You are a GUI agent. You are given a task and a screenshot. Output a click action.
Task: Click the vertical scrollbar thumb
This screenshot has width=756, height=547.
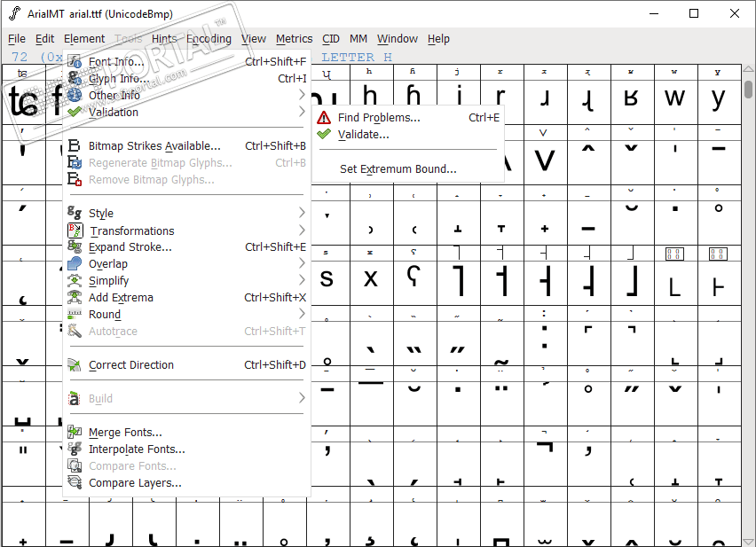748,90
